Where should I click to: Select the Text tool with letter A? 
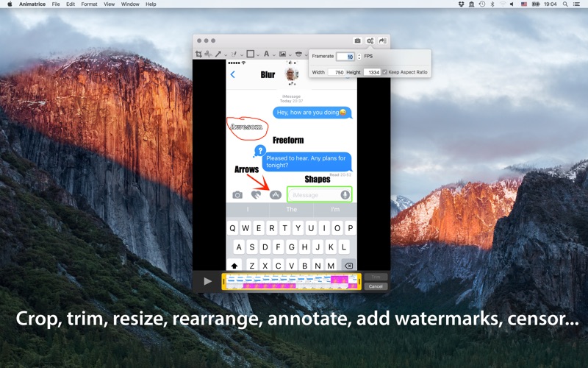(x=266, y=54)
